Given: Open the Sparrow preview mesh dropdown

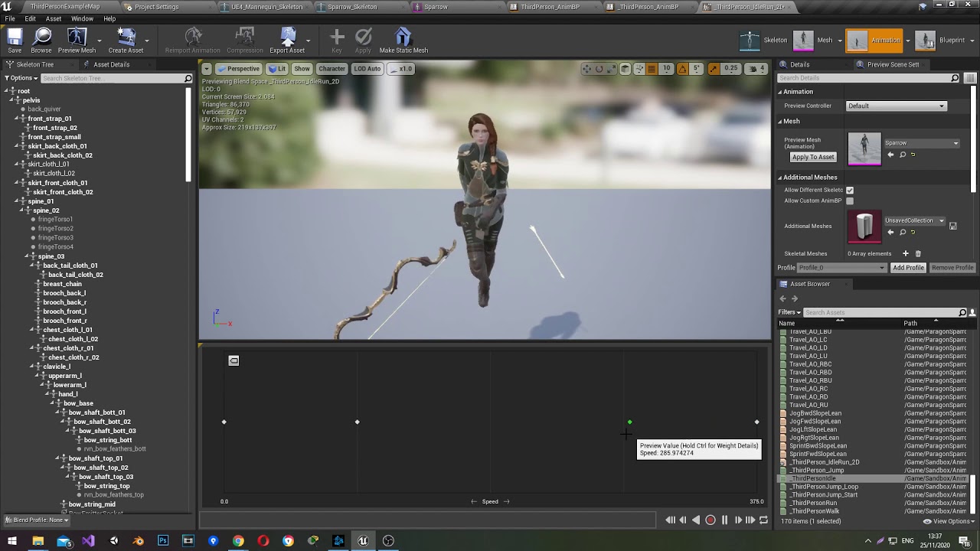Looking at the screenshot, I should point(921,143).
